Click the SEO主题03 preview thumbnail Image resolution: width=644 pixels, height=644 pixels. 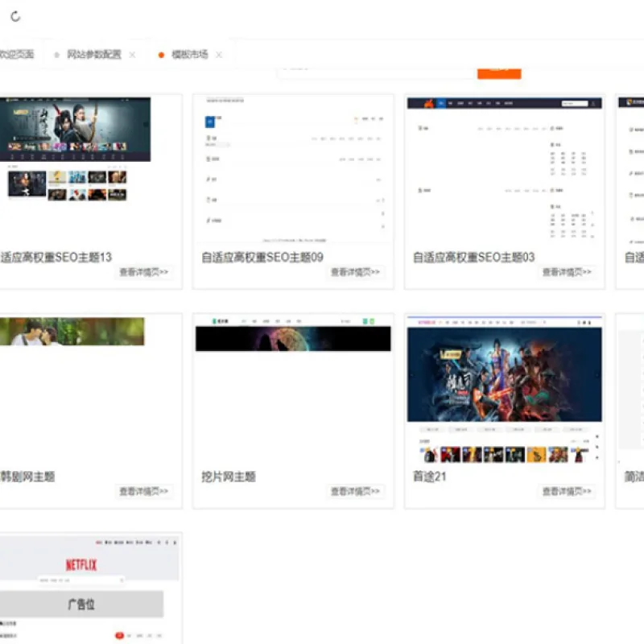click(505, 169)
